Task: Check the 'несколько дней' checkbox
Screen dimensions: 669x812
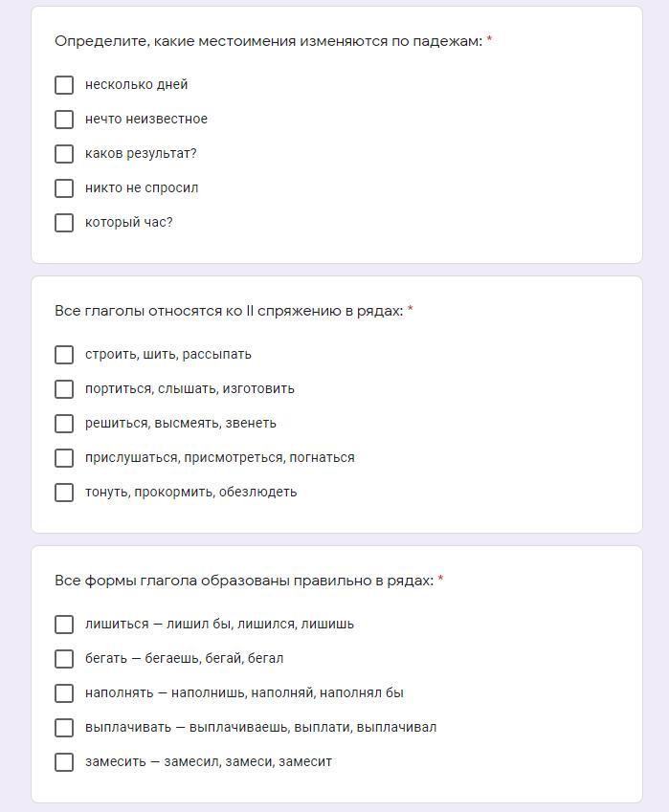Action: [x=64, y=85]
